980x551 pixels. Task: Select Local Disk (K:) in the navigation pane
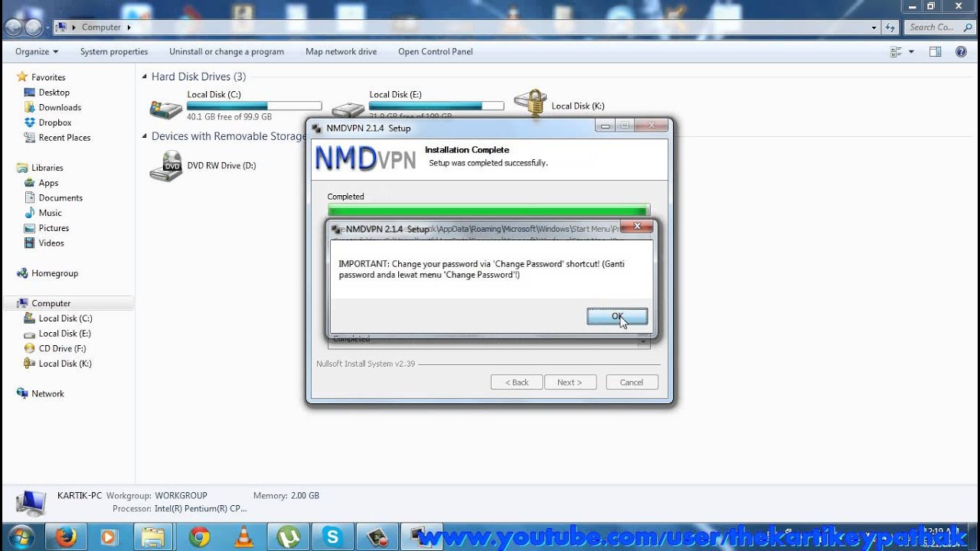tap(65, 364)
